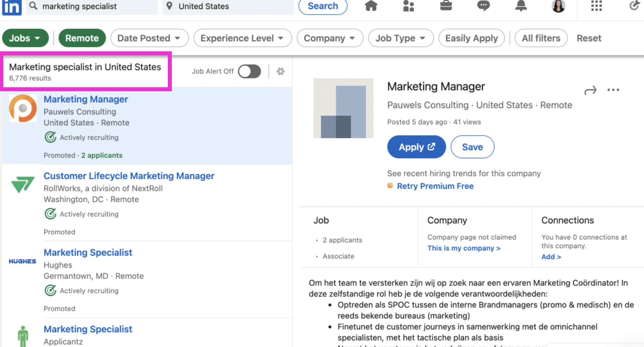
Task: Click Add connections link
Action: (x=551, y=257)
